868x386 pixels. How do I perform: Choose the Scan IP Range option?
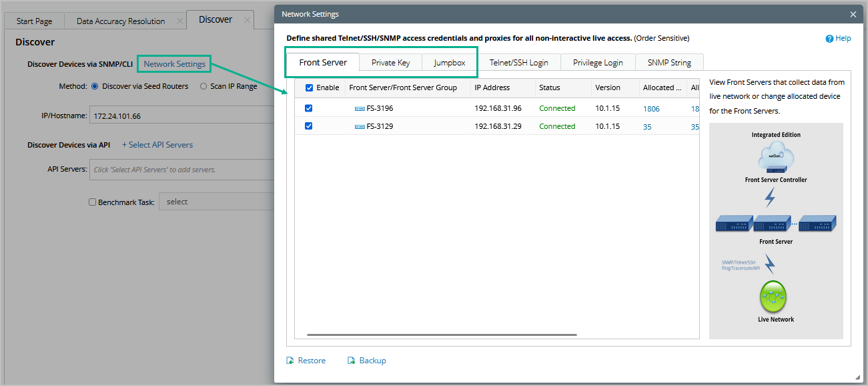coord(203,86)
